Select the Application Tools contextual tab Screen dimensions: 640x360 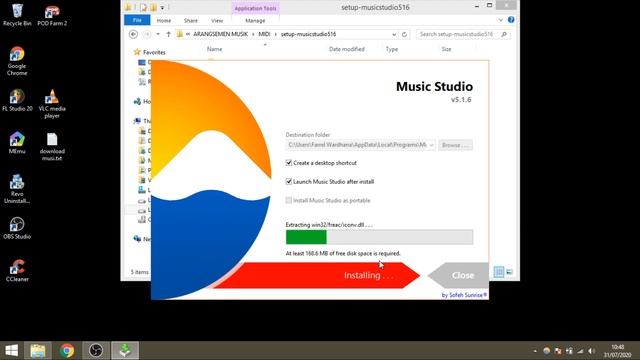(x=255, y=8)
